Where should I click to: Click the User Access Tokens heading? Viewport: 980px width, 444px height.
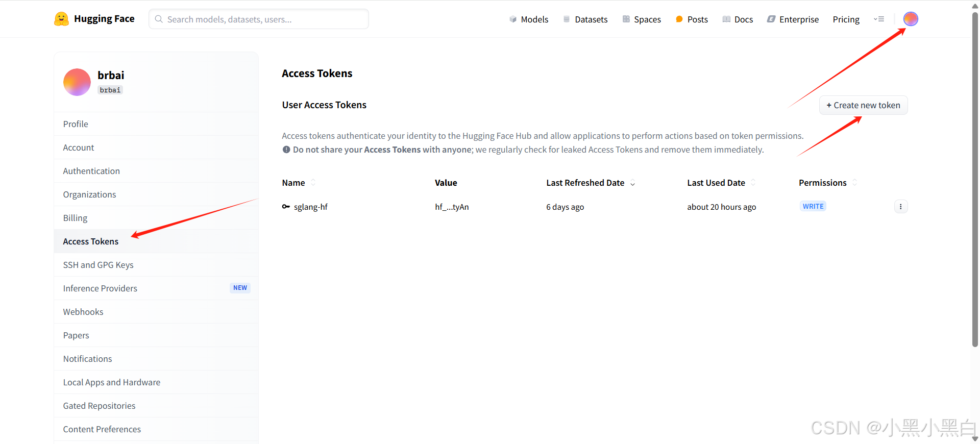pyautogui.click(x=324, y=105)
